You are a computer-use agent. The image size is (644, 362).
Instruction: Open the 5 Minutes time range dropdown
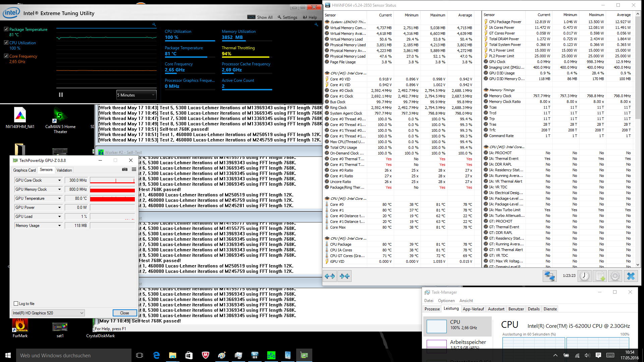click(136, 95)
